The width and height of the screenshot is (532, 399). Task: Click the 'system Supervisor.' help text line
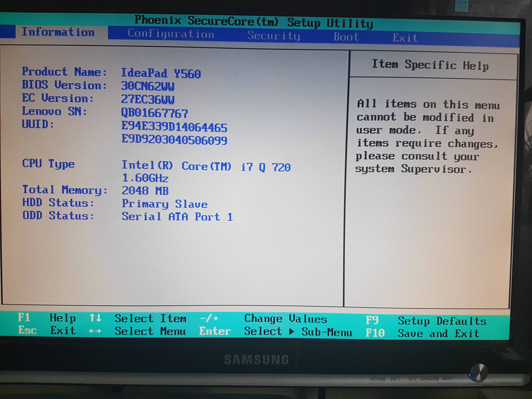[x=414, y=169]
